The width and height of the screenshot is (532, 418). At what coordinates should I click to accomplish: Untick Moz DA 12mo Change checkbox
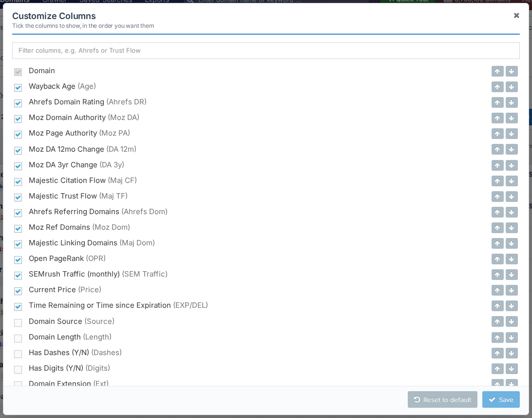(x=18, y=150)
